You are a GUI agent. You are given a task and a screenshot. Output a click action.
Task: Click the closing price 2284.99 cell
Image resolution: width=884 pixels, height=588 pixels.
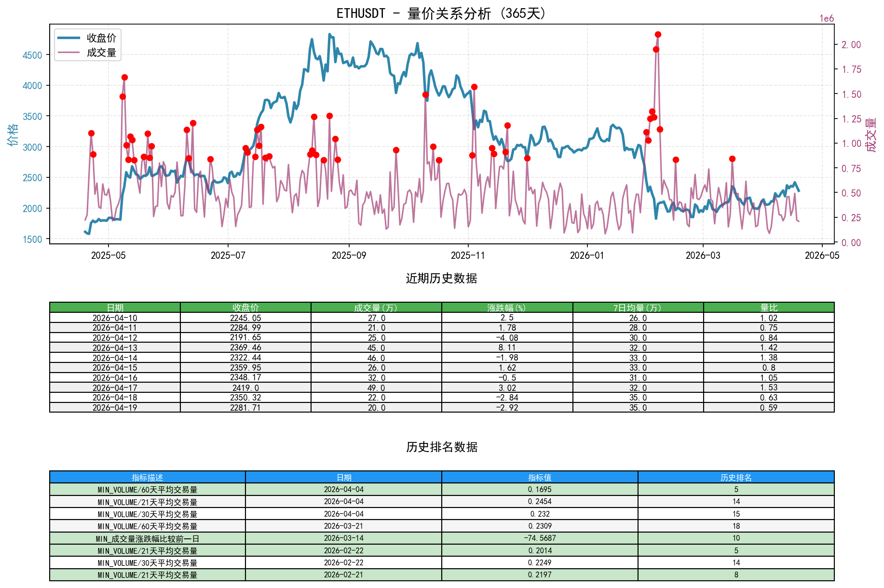[x=245, y=328]
